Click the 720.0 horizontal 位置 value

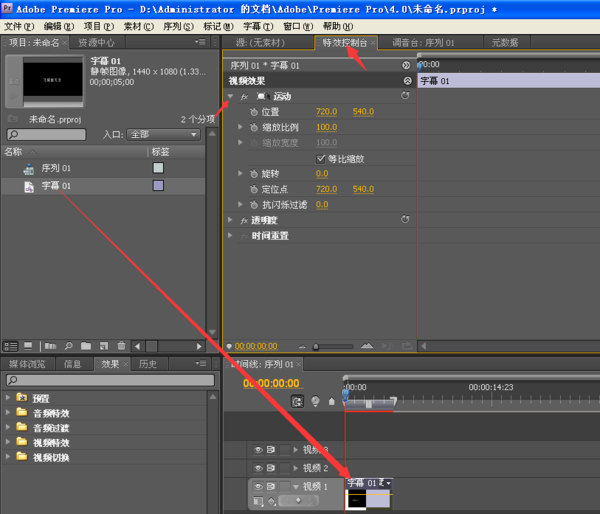[326, 112]
